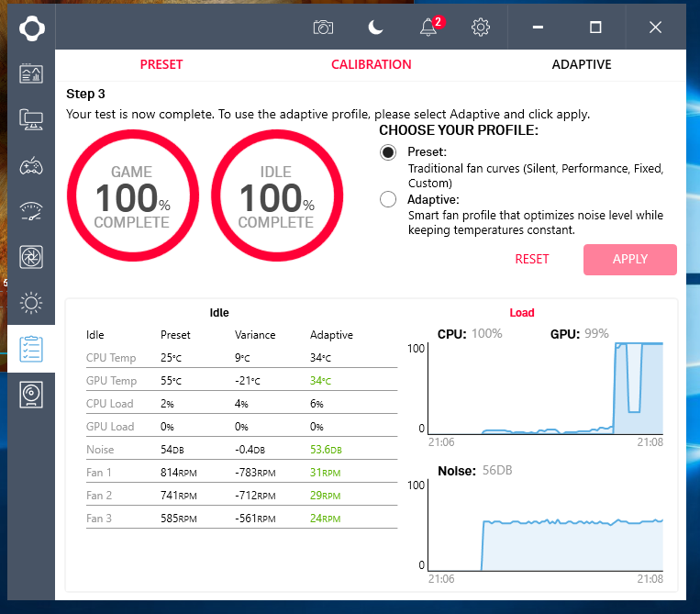Open the games controller sidebar icon
The image size is (700, 614).
click(31, 165)
